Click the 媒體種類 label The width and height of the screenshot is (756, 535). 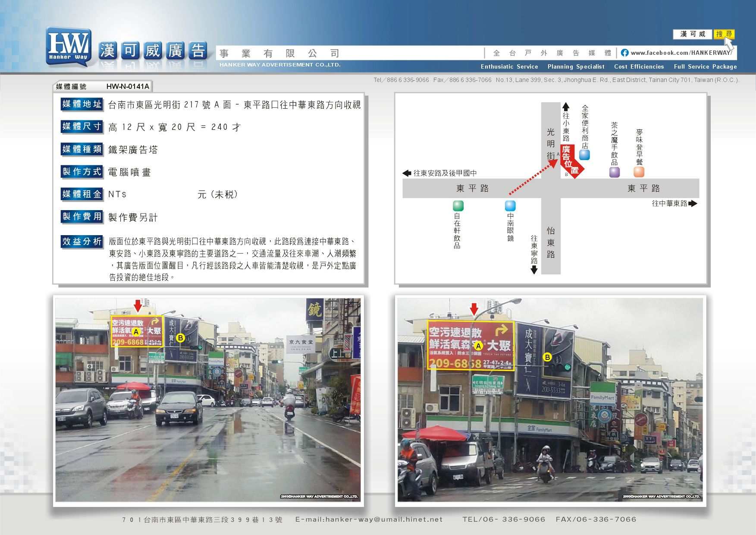point(82,149)
